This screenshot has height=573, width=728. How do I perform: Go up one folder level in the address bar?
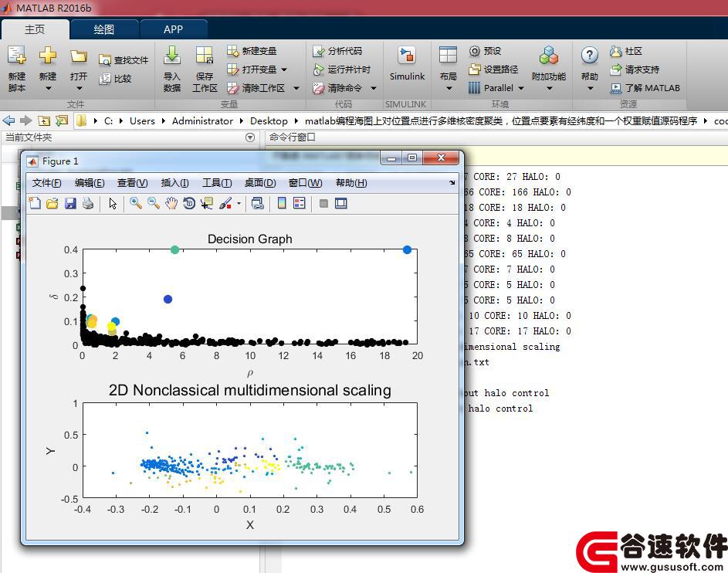pos(44,120)
